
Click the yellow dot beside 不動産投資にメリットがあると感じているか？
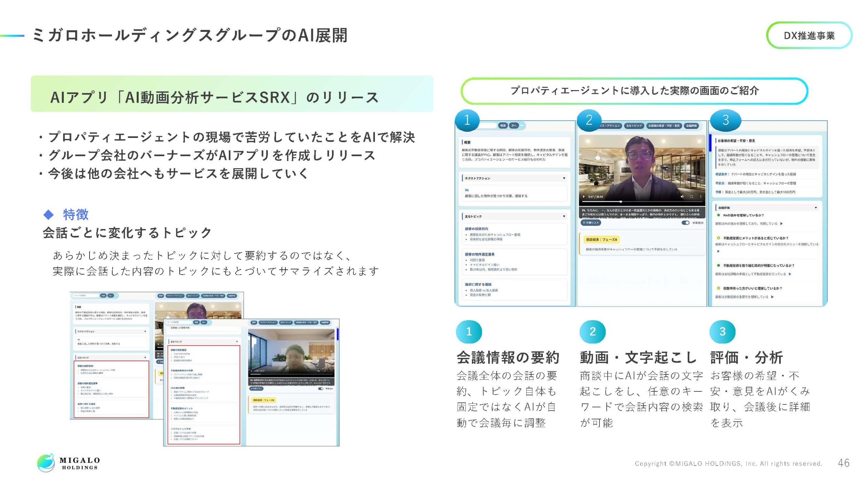click(718, 238)
